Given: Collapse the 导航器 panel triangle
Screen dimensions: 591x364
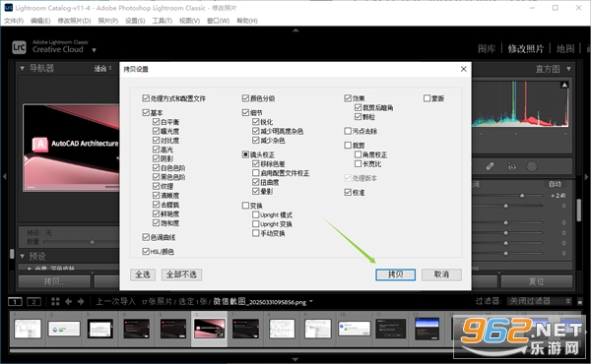Looking at the screenshot, I should click(x=23, y=68).
